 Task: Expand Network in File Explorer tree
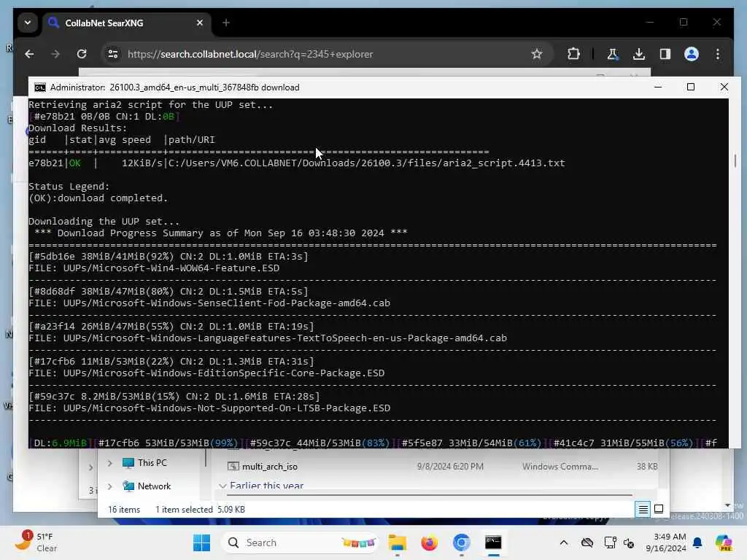point(110,486)
